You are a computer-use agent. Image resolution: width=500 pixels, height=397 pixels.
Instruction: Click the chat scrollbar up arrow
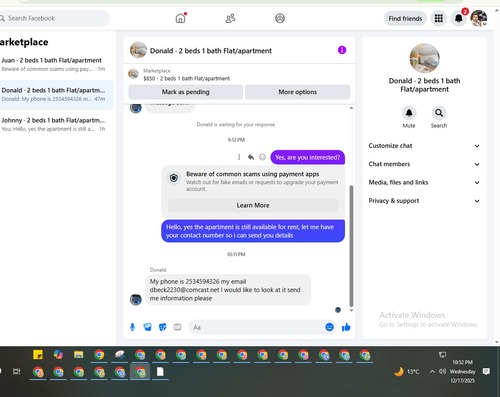[351, 108]
